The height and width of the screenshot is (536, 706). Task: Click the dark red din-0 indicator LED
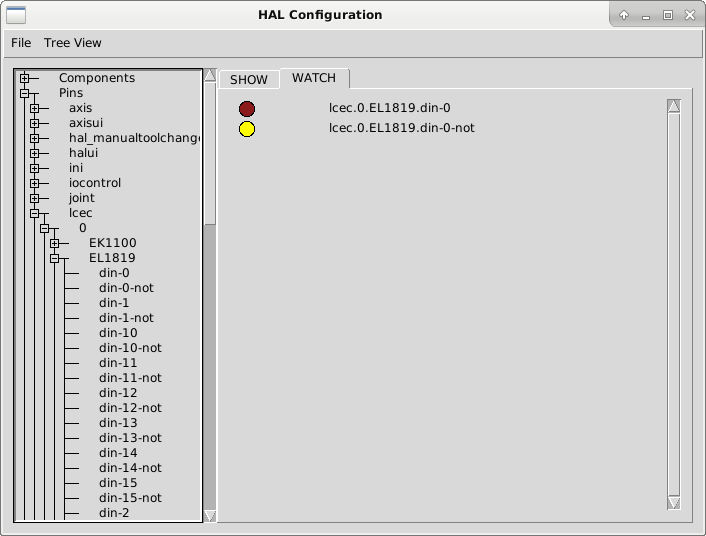[x=247, y=109]
